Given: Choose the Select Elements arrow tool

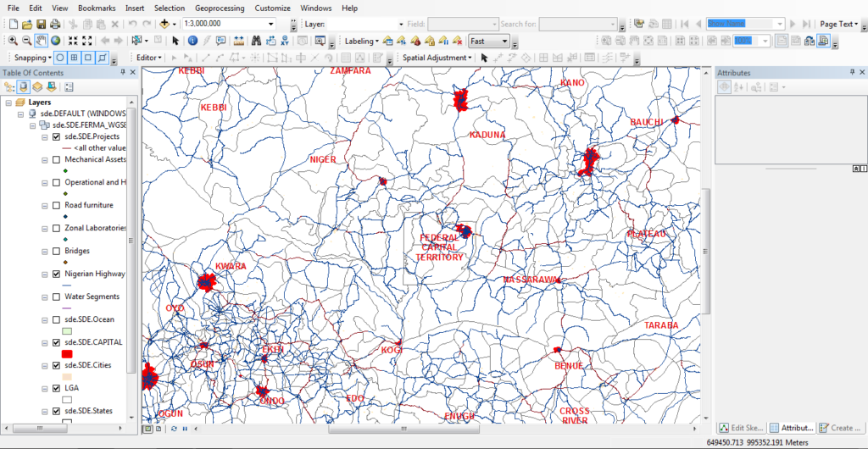Looking at the screenshot, I should coord(175,41).
